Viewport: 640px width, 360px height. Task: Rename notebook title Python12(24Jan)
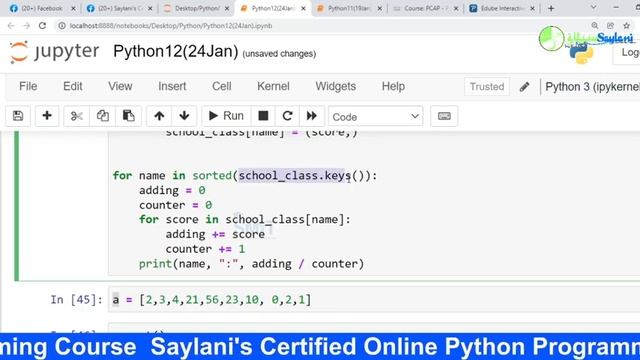[176, 52]
